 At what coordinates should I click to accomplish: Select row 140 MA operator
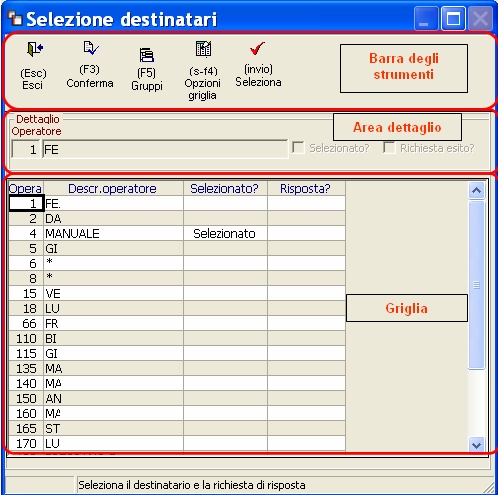click(177, 383)
